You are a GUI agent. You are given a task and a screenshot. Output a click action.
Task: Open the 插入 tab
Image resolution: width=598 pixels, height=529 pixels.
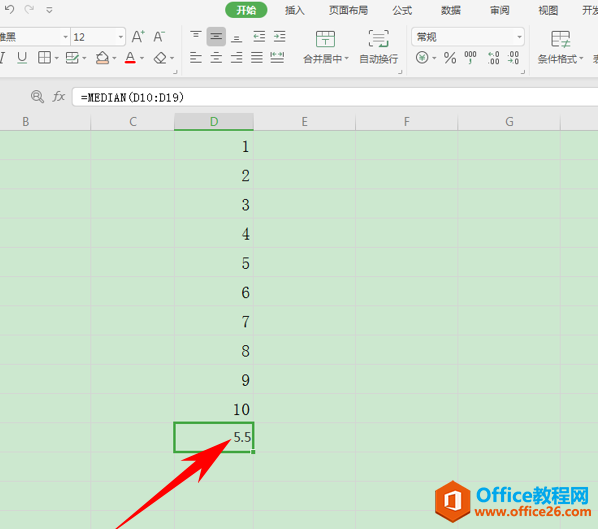coord(294,10)
